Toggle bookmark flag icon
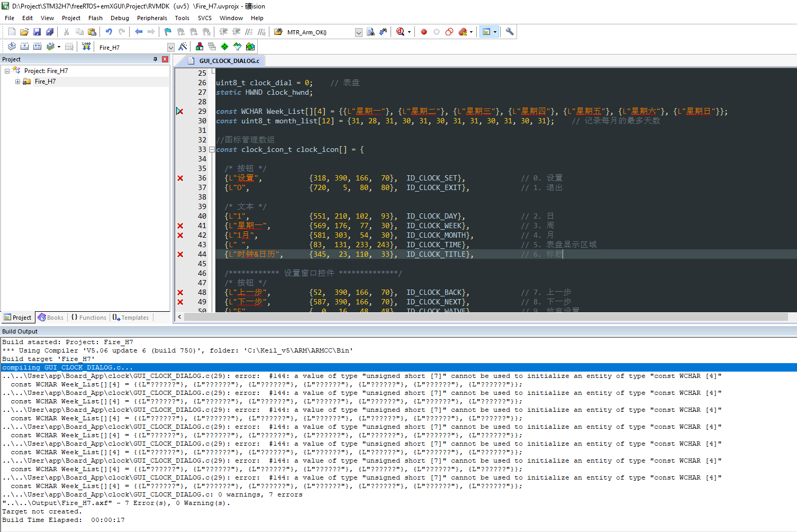The image size is (797, 532). pyautogui.click(x=168, y=32)
